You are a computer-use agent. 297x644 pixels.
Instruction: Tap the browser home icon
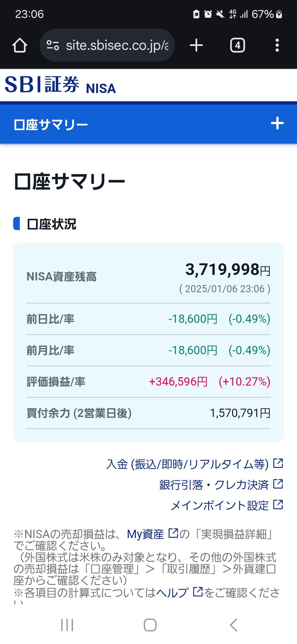click(x=20, y=46)
